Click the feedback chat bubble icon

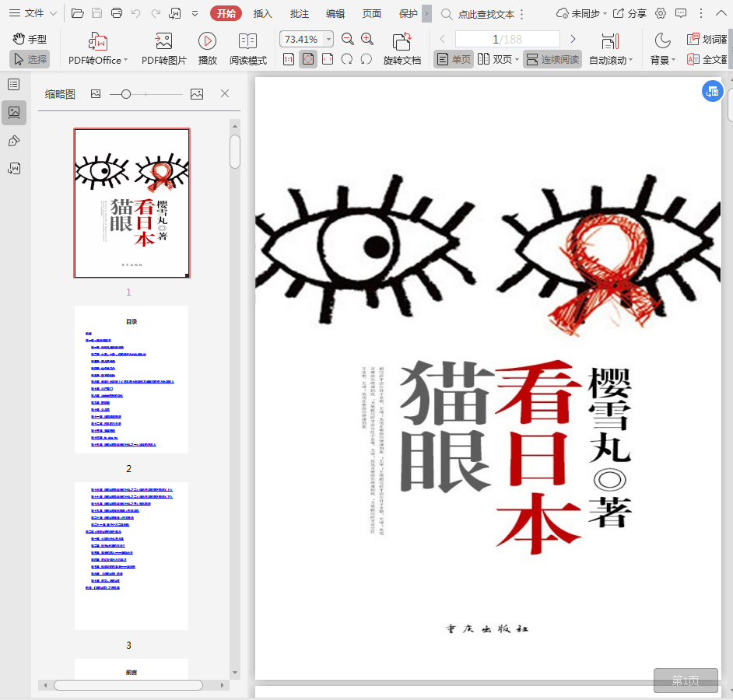[681, 13]
